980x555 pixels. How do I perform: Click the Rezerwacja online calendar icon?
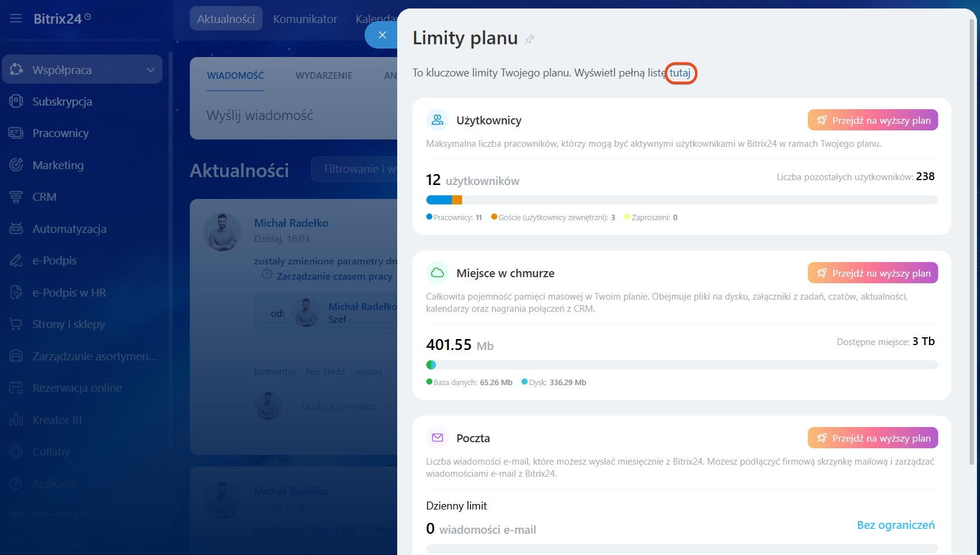16,388
